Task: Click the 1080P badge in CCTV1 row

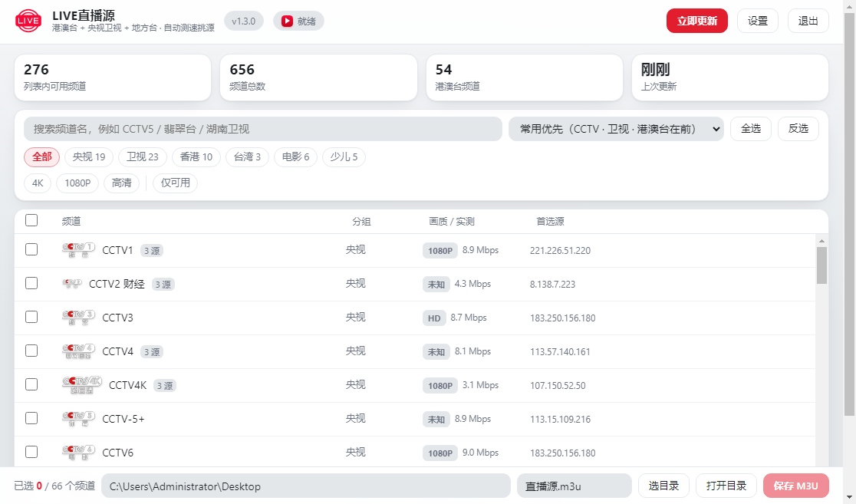Action: pos(440,251)
